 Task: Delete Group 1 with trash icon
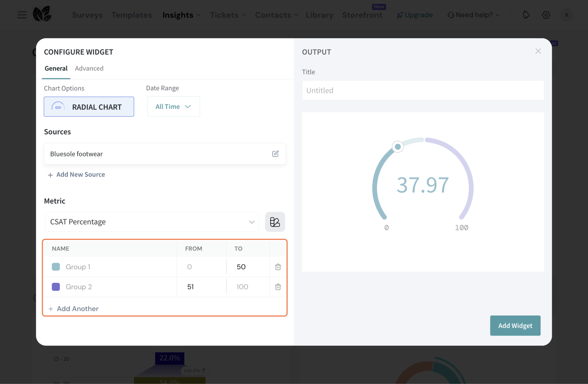pyautogui.click(x=278, y=267)
